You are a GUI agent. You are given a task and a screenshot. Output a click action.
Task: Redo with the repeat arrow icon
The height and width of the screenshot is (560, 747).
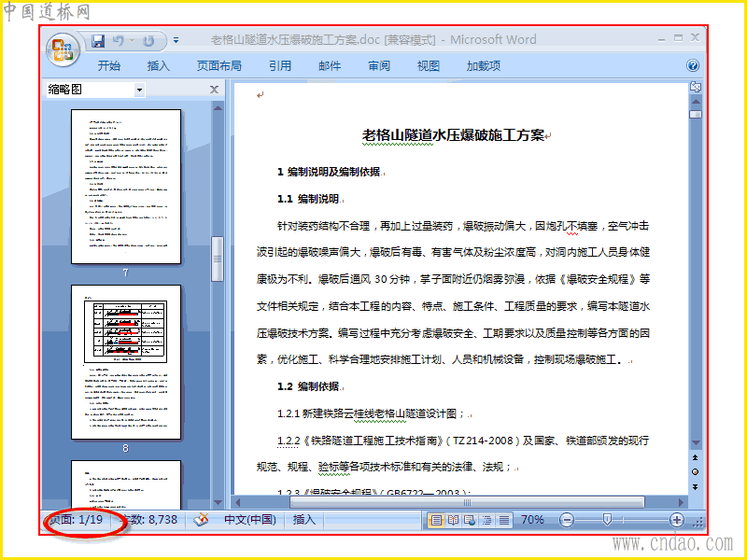coord(149,41)
